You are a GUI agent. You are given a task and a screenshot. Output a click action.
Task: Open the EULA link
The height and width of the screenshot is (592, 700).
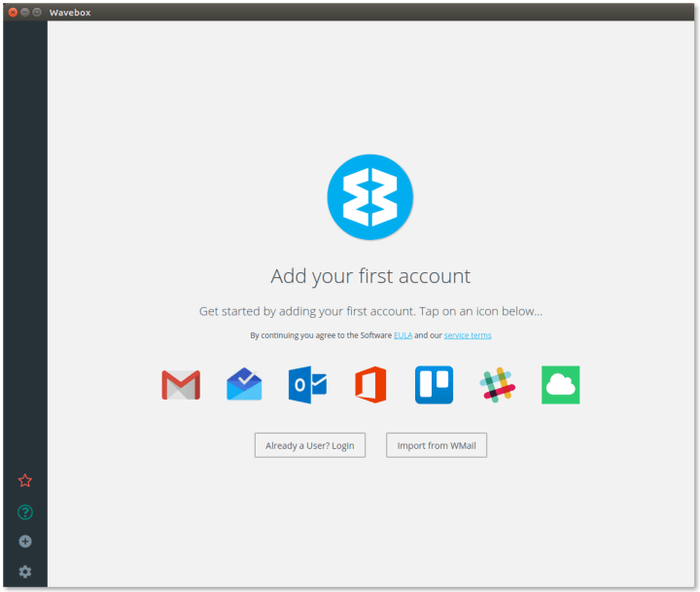coord(402,335)
